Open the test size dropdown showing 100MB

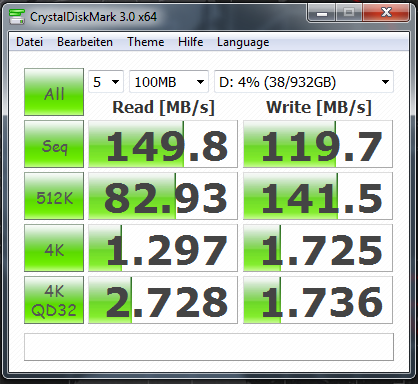(x=169, y=82)
